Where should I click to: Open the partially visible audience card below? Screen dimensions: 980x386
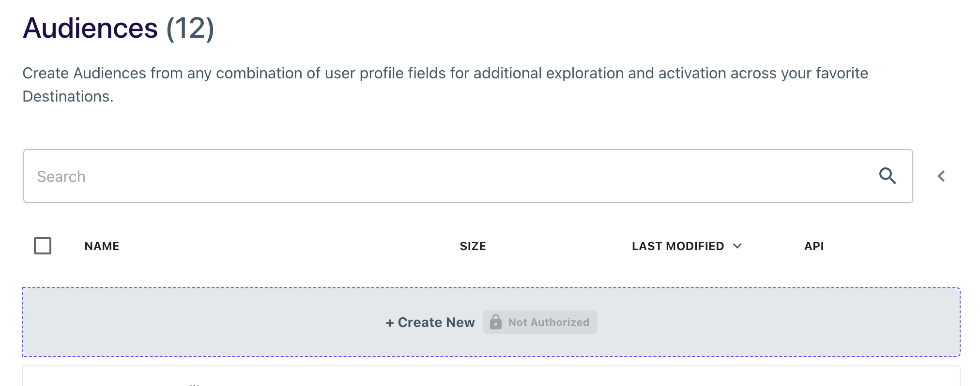pyautogui.click(x=491, y=376)
